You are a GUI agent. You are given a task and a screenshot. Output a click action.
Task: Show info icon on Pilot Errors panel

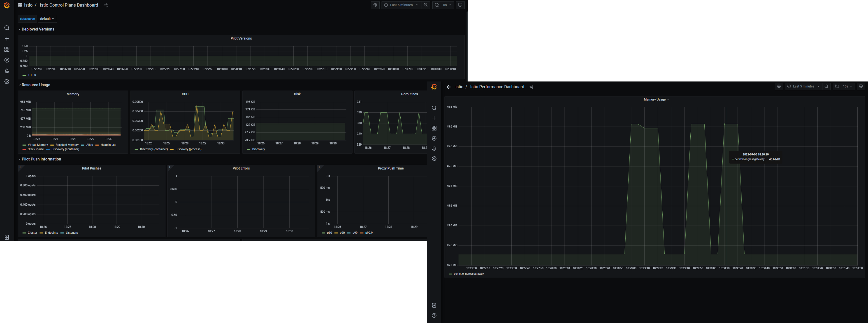coord(169,167)
